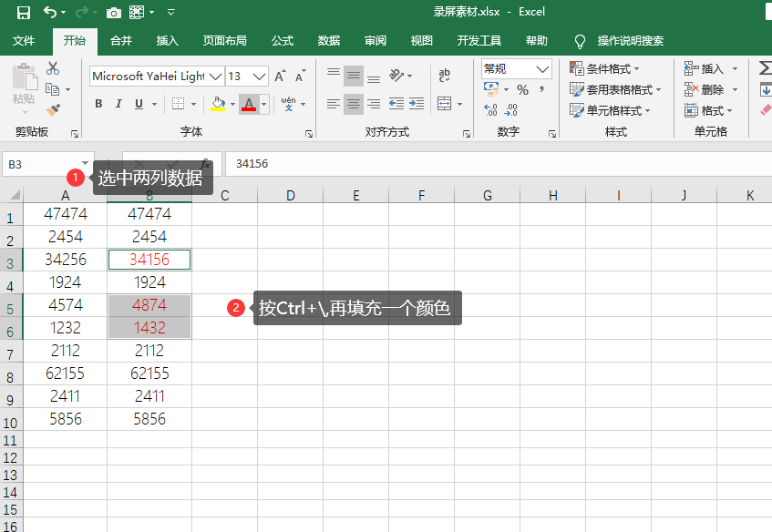The image size is (772, 532).
Task: Switch to the 公式 tab
Action: 283,41
